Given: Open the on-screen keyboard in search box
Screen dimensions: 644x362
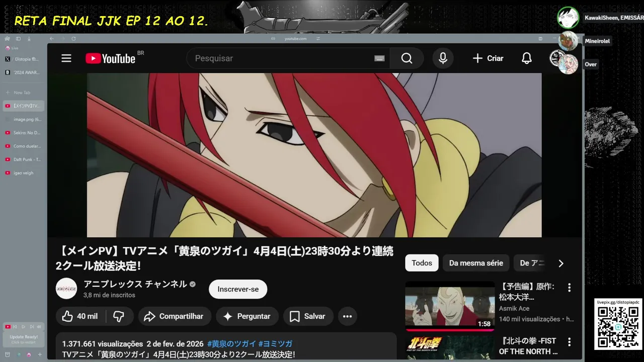Looking at the screenshot, I should (379, 58).
